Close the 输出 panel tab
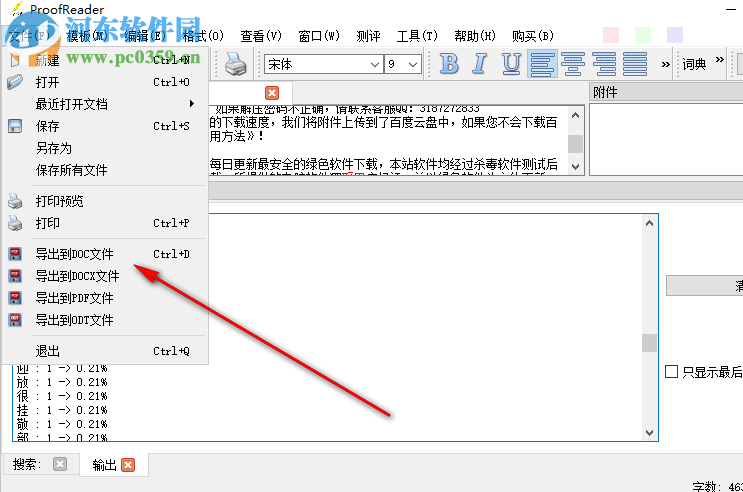Screen dimensions: 743x492 [128, 465]
